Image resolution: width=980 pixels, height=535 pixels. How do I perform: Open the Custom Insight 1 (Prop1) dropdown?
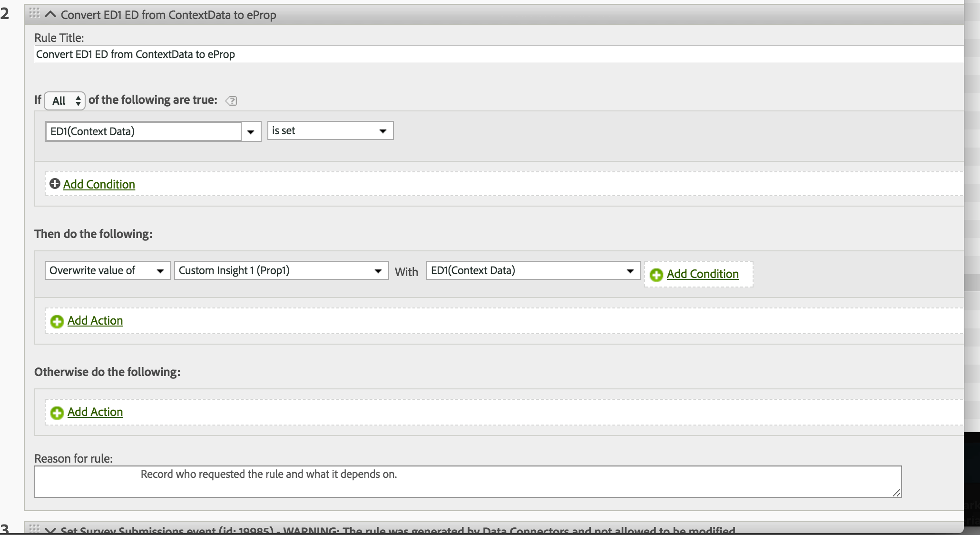(378, 270)
